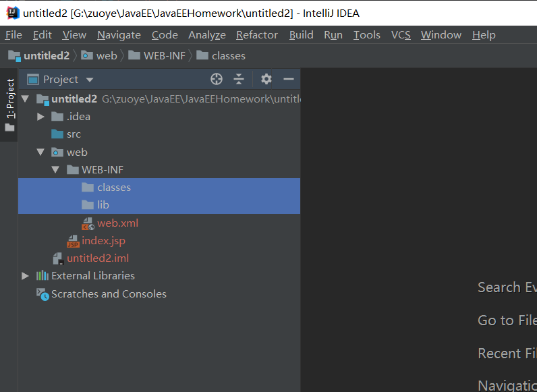Select the src folder label
Screen dimensions: 537x392
[74, 134]
